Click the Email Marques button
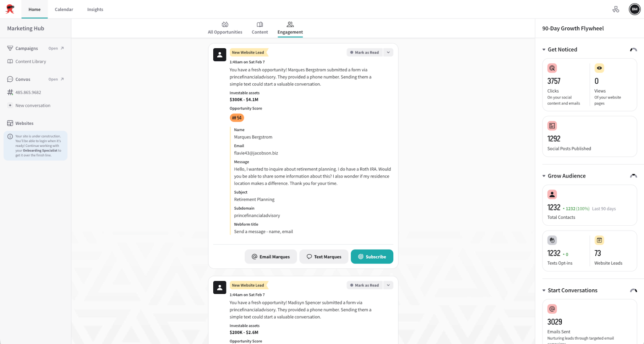This screenshot has height=344, width=644. (x=270, y=257)
